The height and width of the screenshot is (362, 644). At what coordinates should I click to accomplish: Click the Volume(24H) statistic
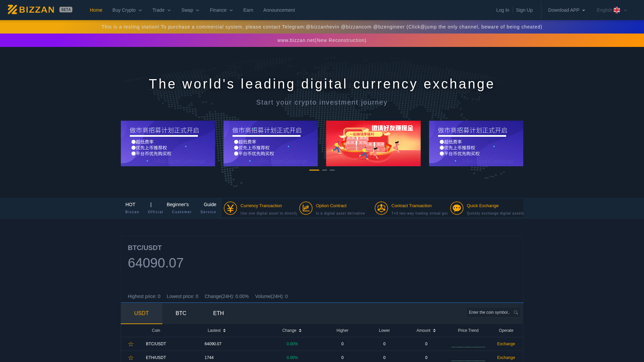click(271, 296)
